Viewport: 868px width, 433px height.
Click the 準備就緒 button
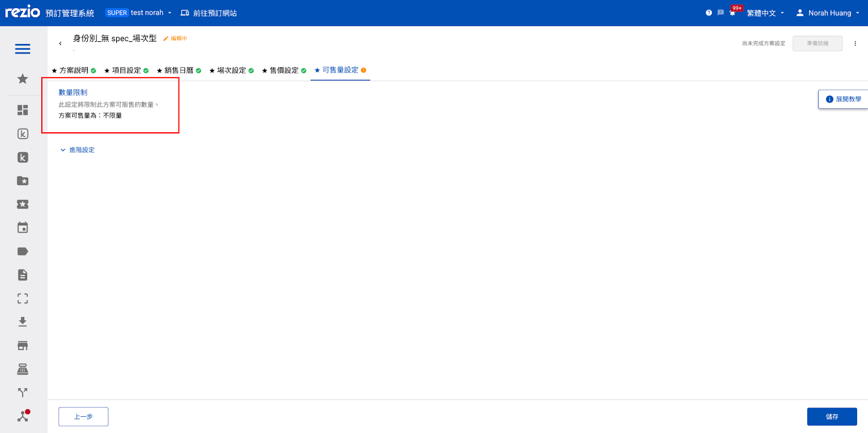(818, 43)
